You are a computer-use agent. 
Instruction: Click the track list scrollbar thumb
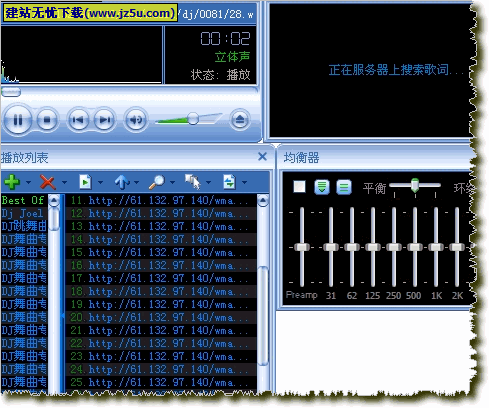point(263,316)
